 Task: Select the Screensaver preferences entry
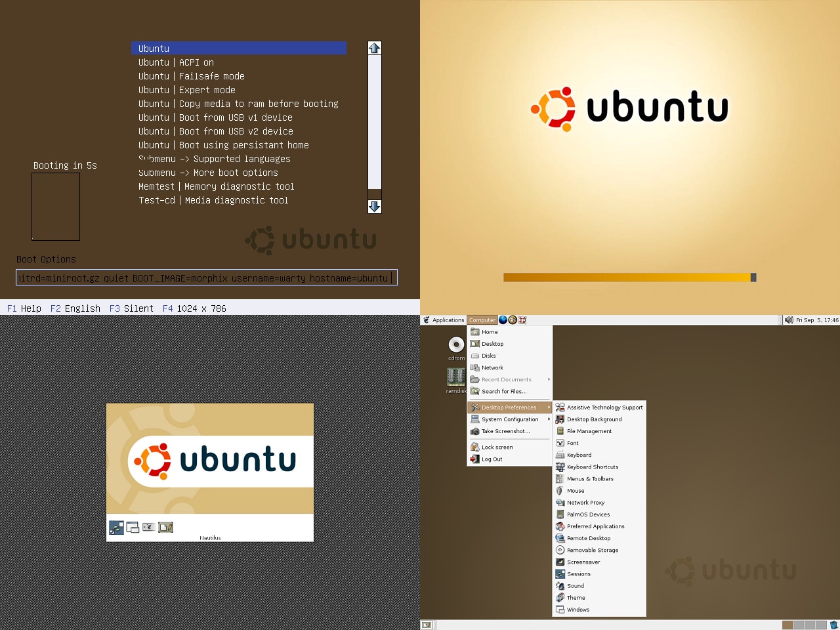pos(583,562)
